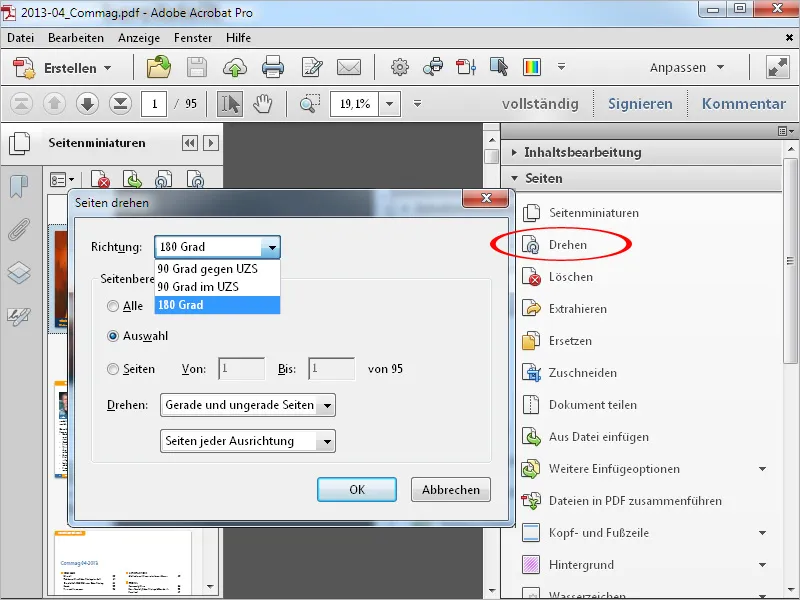Open Gerade und ungerade Seiten dropdown
Screen dimensions: 800x600
[248, 405]
